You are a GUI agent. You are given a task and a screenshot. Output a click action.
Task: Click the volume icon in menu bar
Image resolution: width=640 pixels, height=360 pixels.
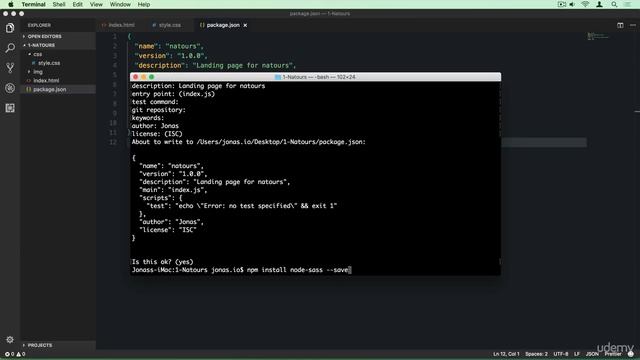coord(572,4)
